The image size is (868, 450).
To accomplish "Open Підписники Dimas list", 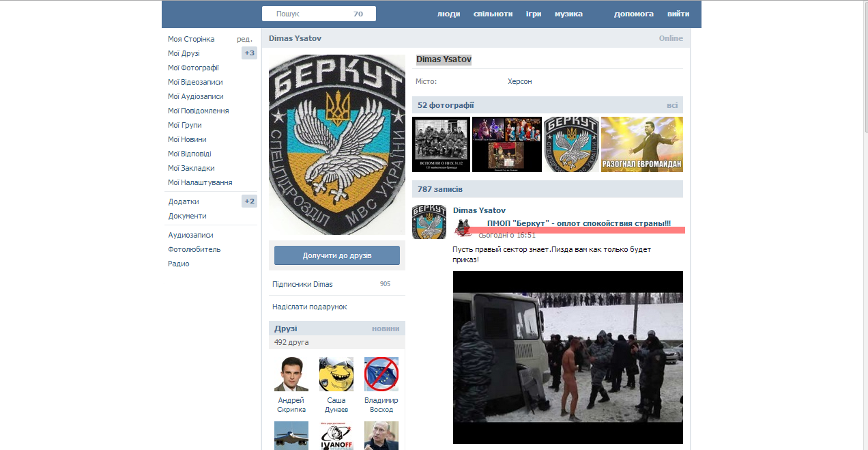I will (x=302, y=284).
